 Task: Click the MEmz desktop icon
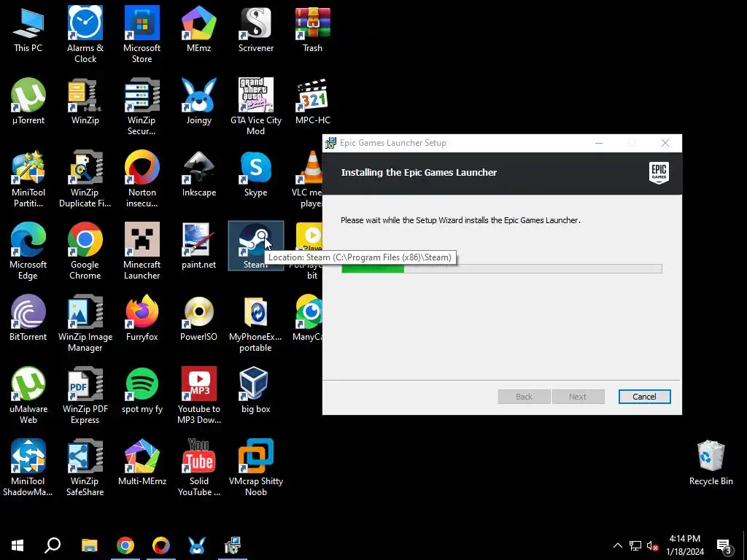pos(198,29)
